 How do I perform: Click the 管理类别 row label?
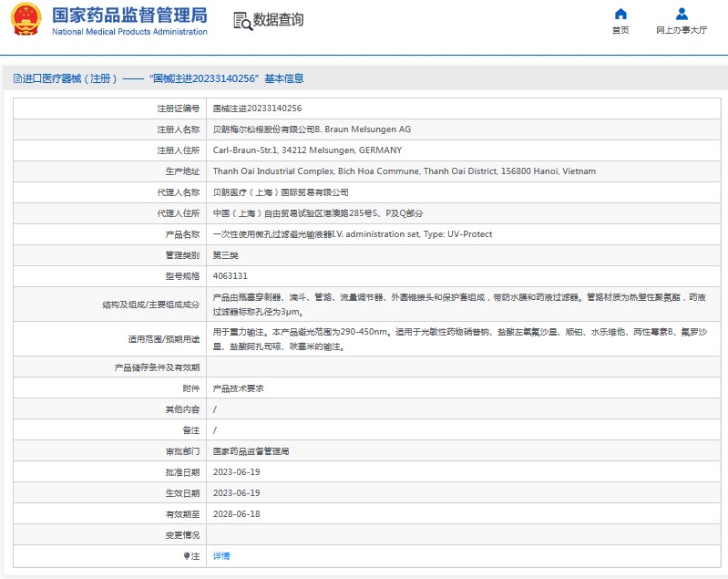tap(182, 255)
